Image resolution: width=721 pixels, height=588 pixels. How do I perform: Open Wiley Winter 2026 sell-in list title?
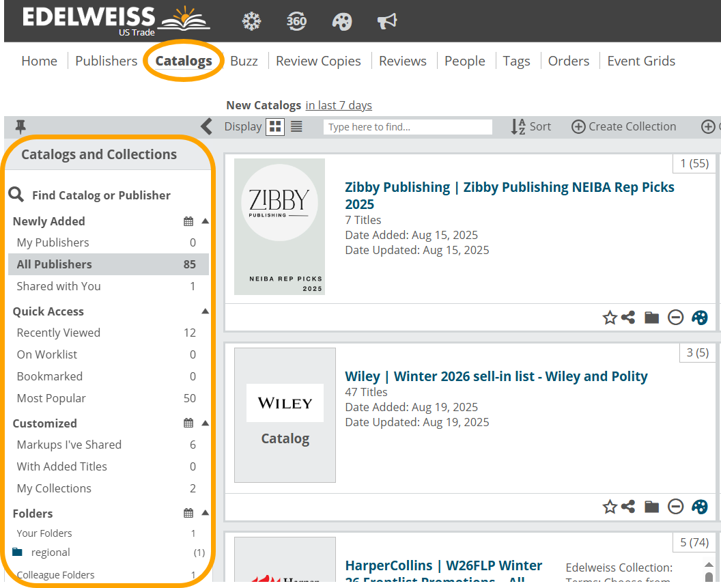496,376
